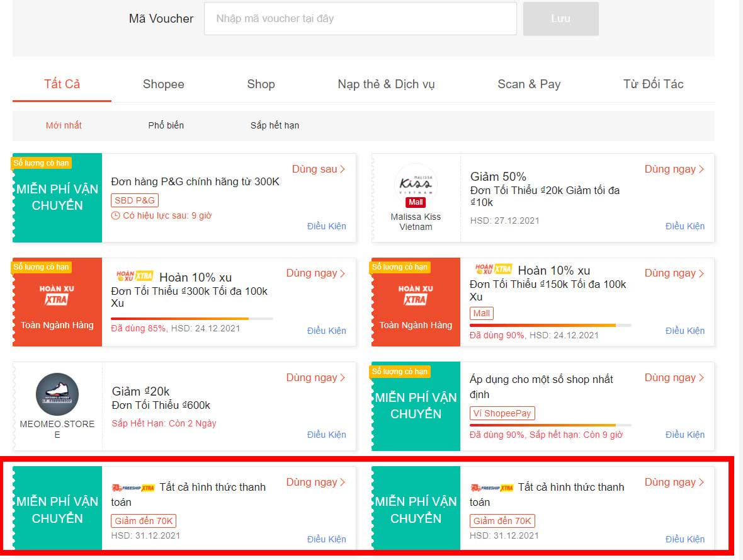Select the Scan & Pay tab
This screenshot has height=560, width=743.
click(529, 84)
